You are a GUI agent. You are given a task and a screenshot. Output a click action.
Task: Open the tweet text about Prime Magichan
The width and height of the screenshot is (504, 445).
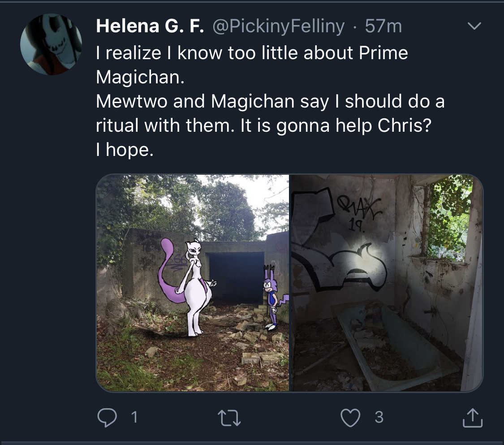[270, 101]
